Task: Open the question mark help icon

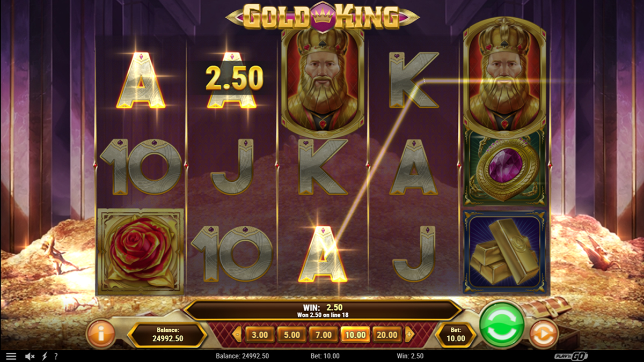Action: (x=56, y=356)
